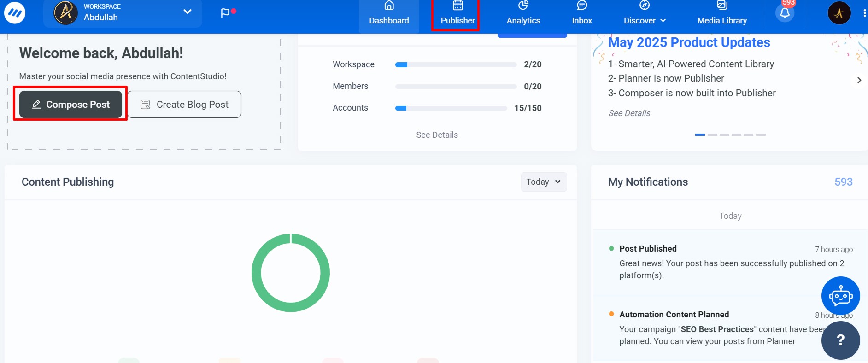Screen dimensions: 868x363
Task: Click the Members usage progress bar
Action: (456, 87)
